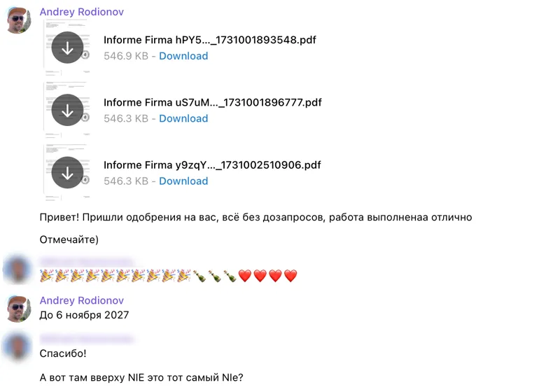Click the first party popper emoji
This screenshot has height=392, width=560.
(47, 276)
